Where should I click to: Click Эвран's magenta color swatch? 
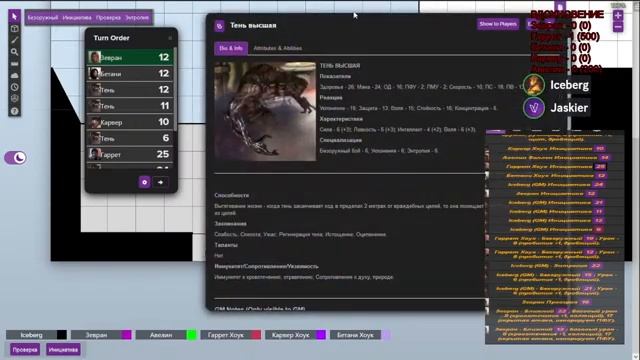tap(127, 335)
